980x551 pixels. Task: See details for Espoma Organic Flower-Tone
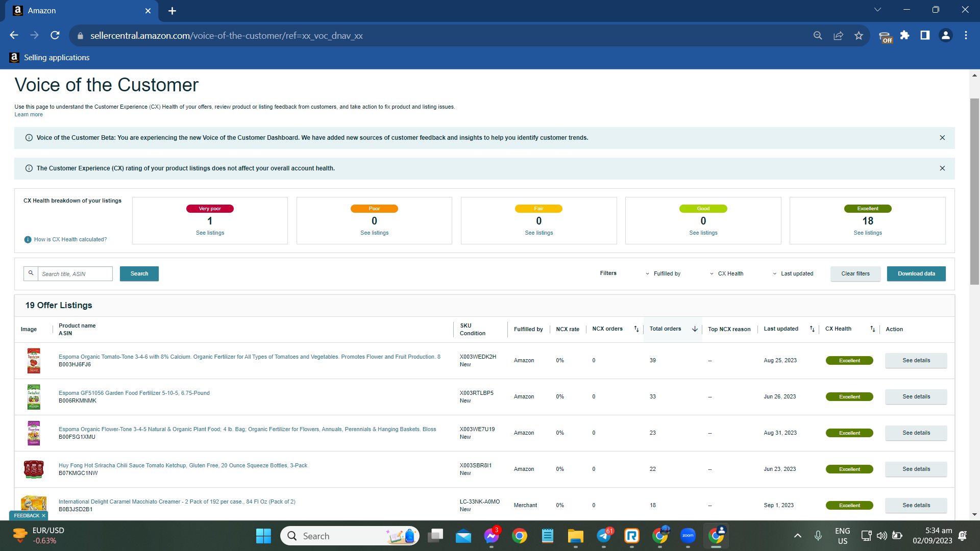click(916, 433)
